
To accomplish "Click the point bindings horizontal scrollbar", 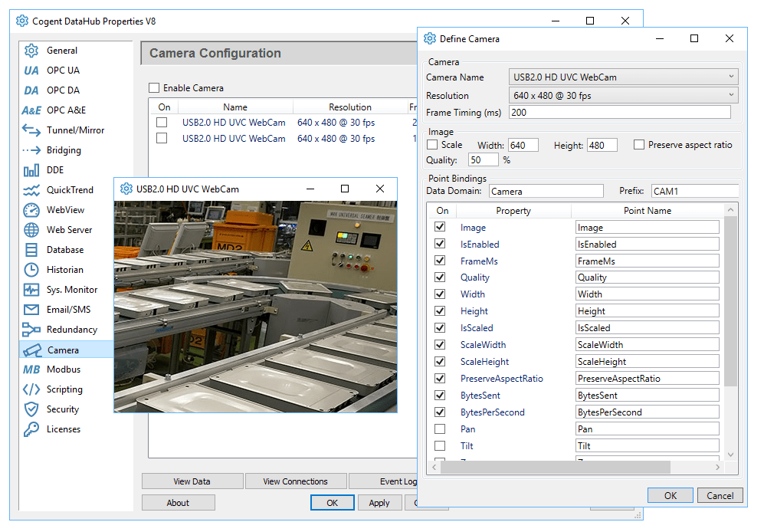I will pos(556,467).
